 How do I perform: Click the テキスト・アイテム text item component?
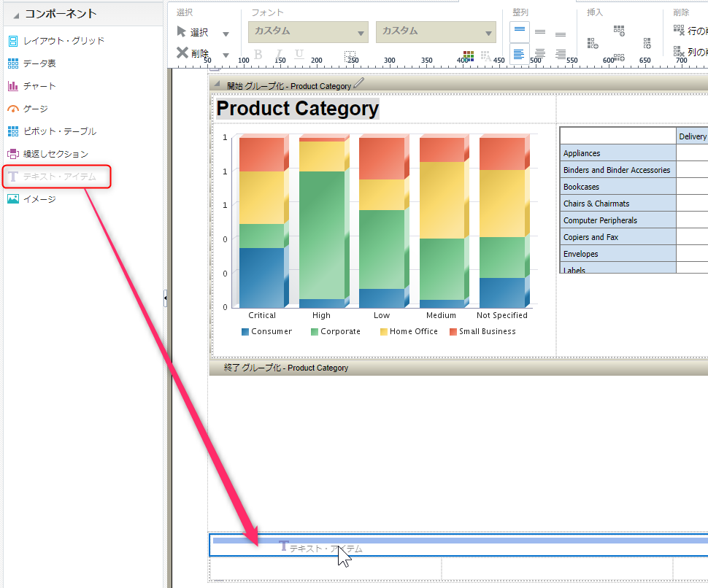coord(52,177)
